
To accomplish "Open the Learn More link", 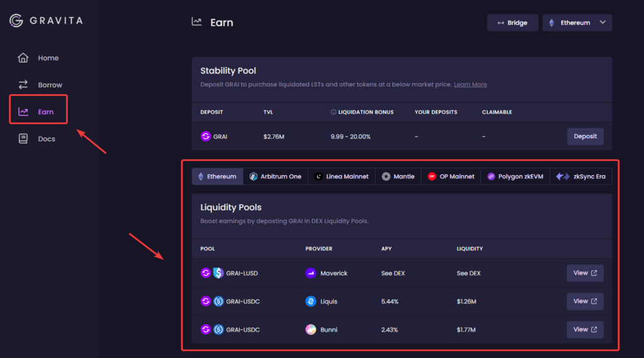I will [470, 85].
